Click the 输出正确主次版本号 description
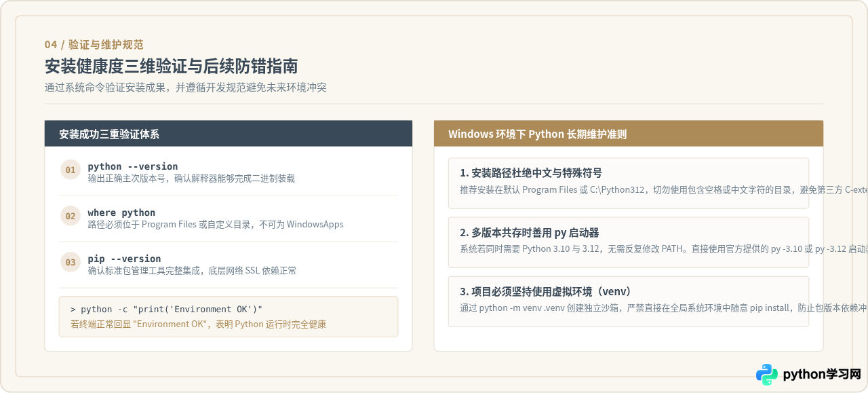 pyautogui.click(x=191, y=179)
